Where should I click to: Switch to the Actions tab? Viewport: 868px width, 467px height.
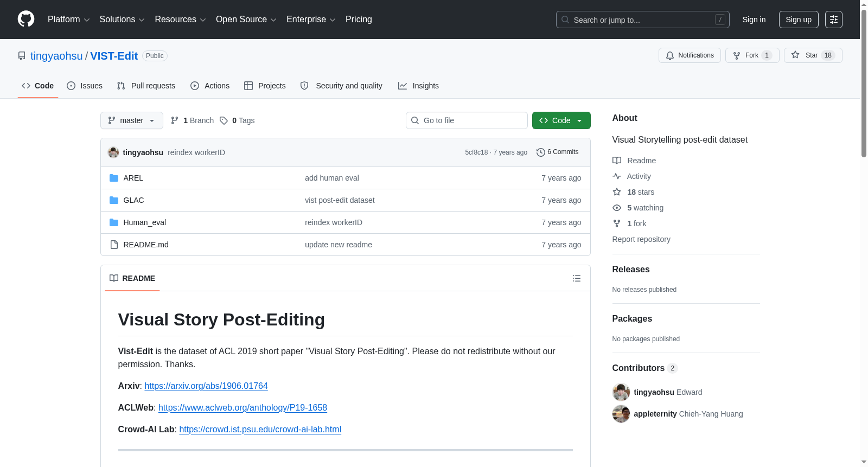click(210, 86)
